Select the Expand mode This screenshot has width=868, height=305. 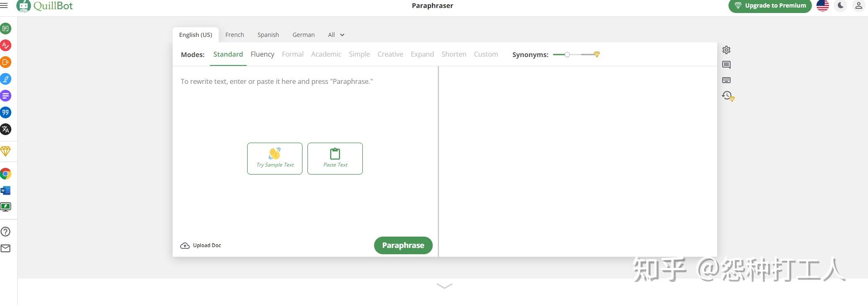(x=422, y=55)
